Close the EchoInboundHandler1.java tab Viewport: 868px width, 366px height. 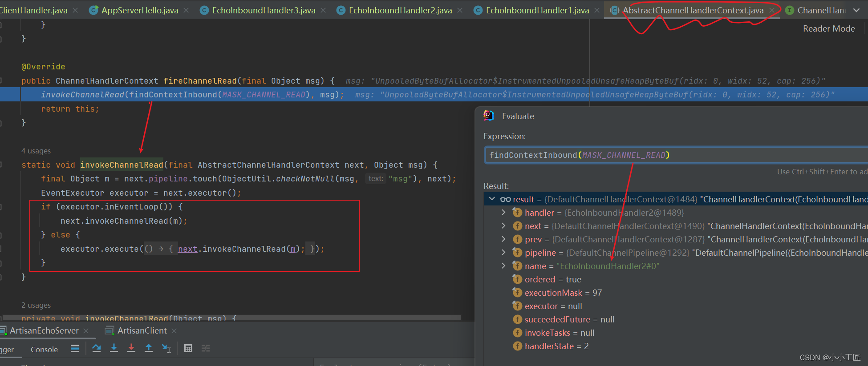point(597,10)
